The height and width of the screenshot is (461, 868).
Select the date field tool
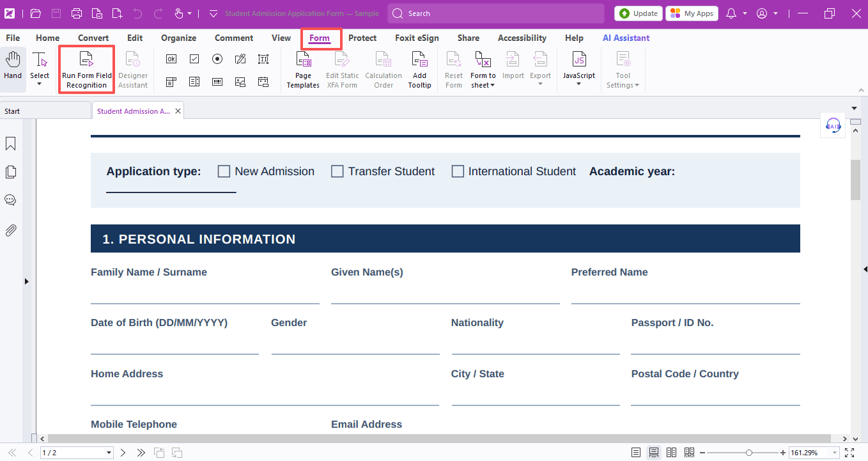coord(263,82)
